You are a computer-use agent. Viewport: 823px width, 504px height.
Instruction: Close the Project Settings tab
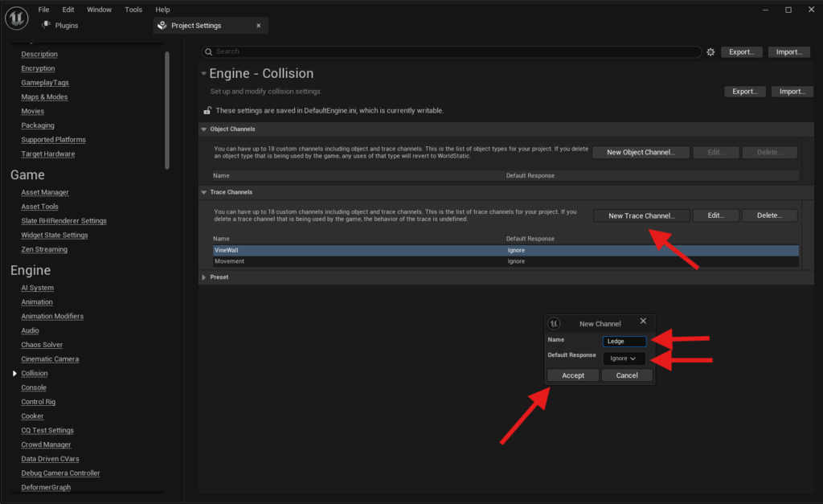click(x=258, y=26)
